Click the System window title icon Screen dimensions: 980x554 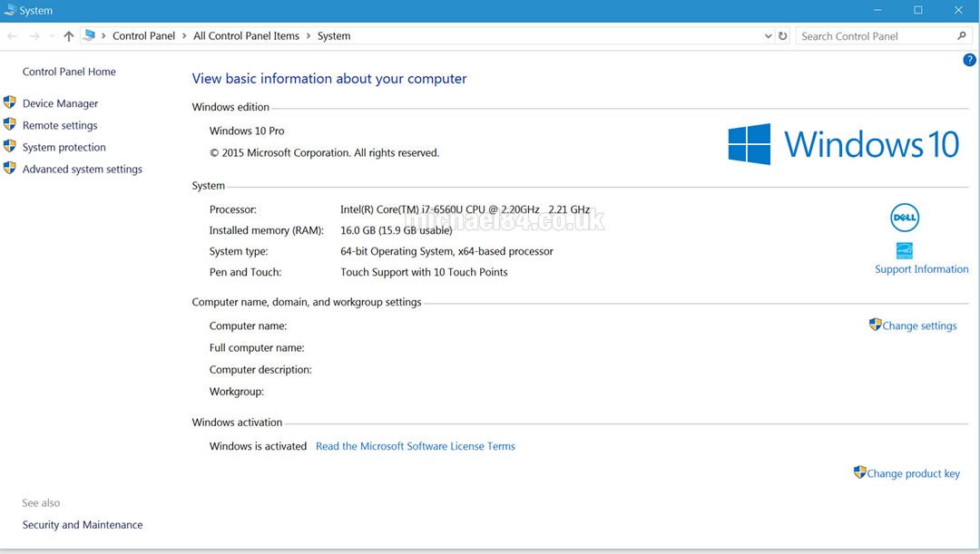(x=10, y=10)
